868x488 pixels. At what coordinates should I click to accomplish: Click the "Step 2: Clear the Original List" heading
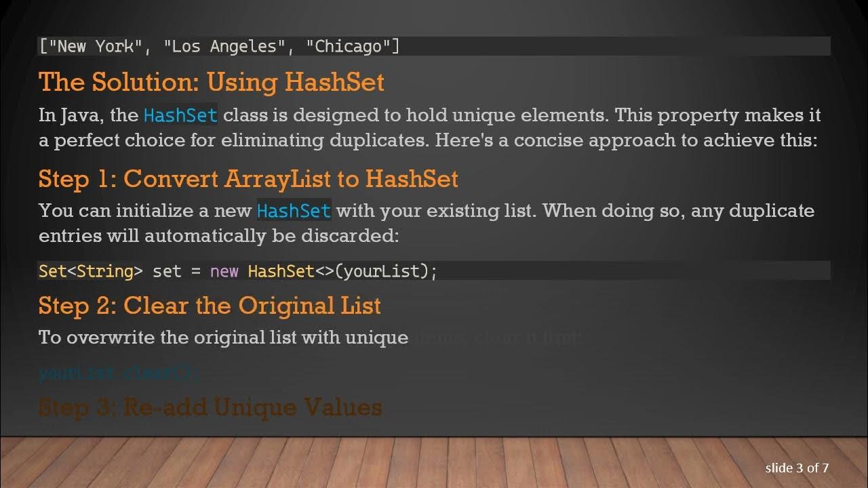pos(210,306)
